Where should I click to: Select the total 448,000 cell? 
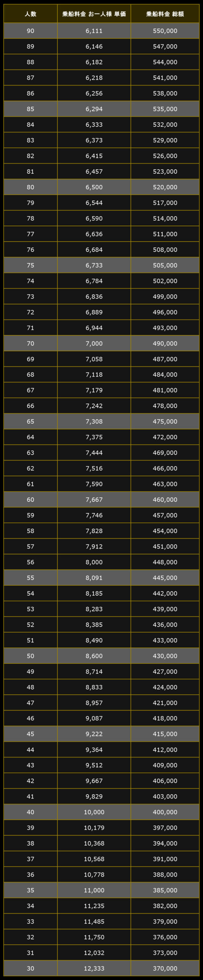tap(165, 562)
